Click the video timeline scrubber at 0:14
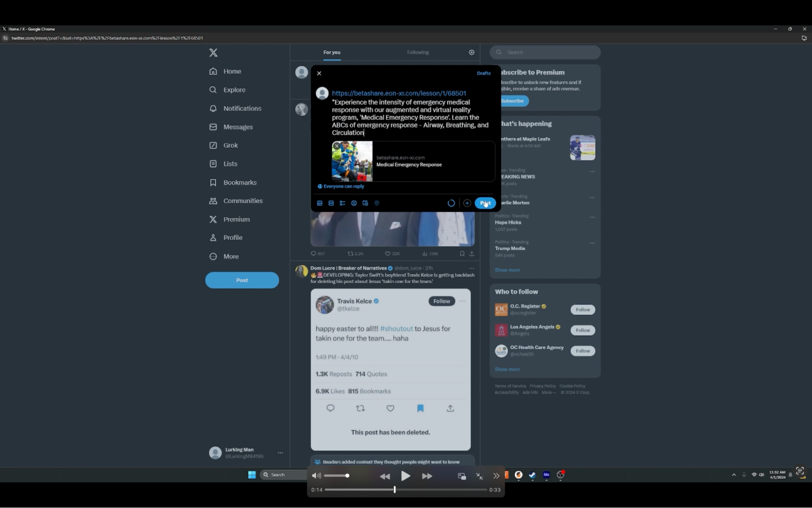Viewport: 812px width, 508px height. (x=394, y=490)
